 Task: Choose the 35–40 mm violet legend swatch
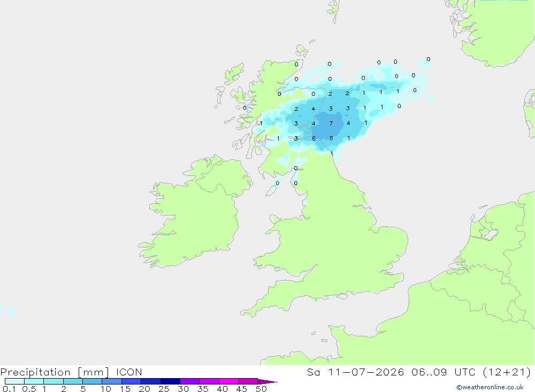[x=209, y=381]
